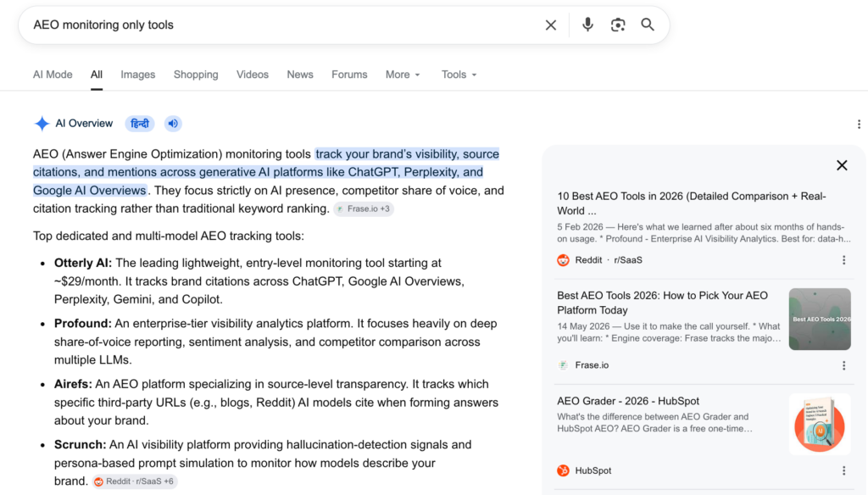Open the three-dot menu for the Reddit r/SaaS source

click(x=843, y=260)
